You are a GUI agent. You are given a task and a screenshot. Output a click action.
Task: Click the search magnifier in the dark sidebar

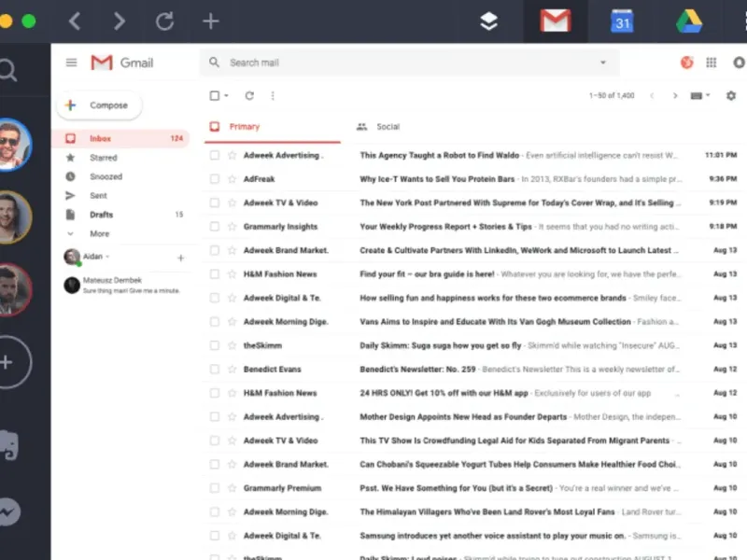pyautogui.click(x=7, y=70)
